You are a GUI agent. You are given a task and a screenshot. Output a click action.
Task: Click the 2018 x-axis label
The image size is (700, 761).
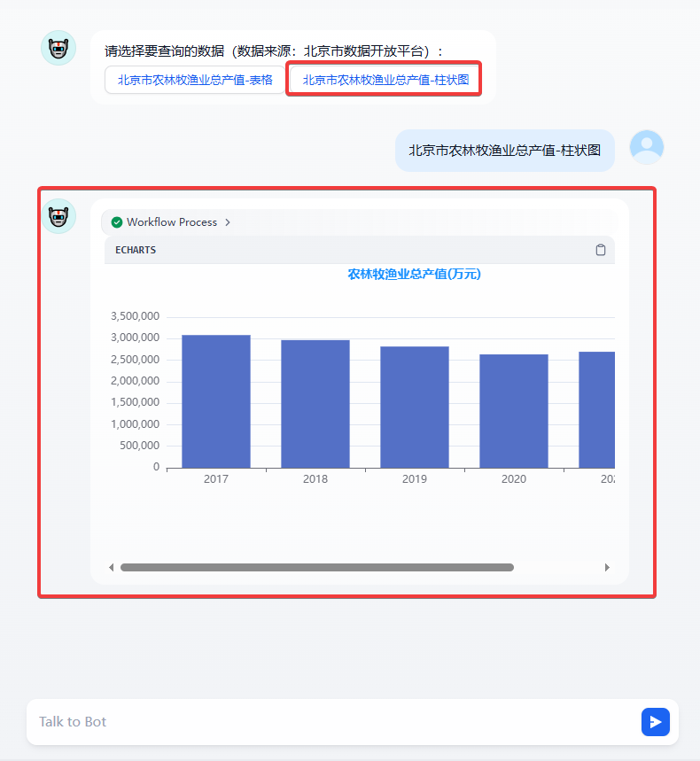[315, 479]
